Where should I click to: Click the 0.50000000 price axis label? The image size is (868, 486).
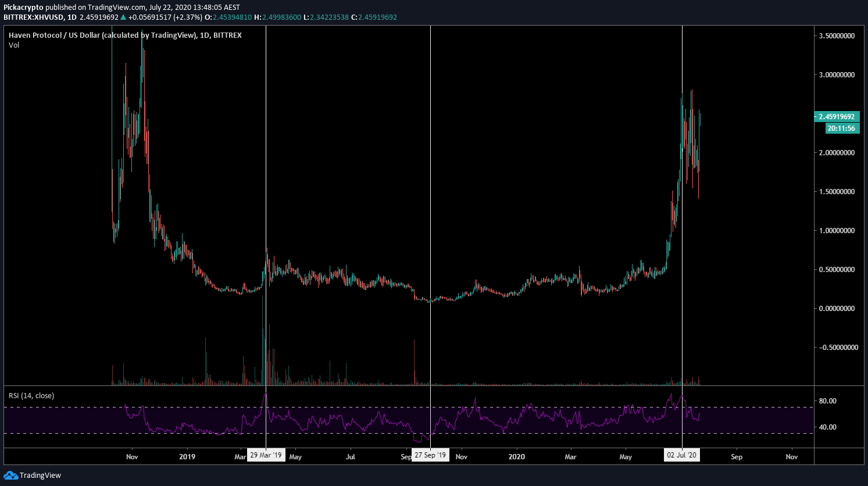(837, 270)
